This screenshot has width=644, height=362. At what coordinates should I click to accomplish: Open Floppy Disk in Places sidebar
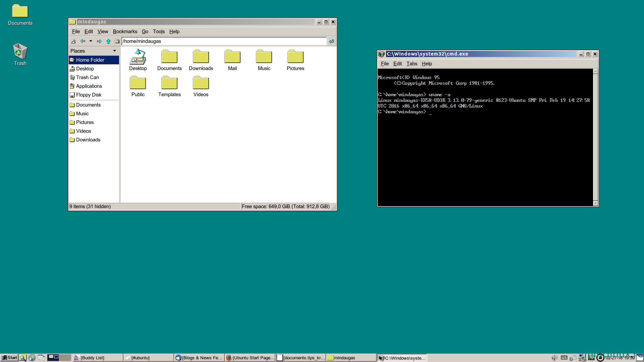click(94, 95)
